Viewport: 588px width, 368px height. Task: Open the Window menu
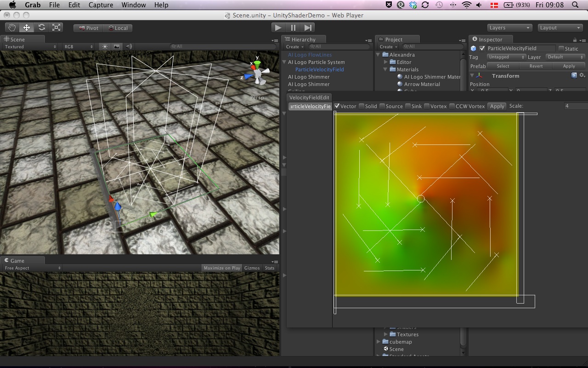(x=134, y=5)
